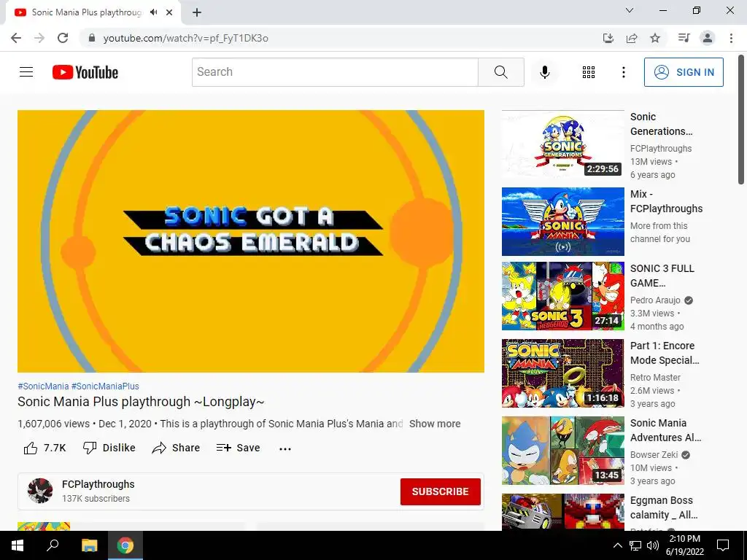Share the video using Share arrow
Image resolution: width=747 pixels, height=560 pixels.
176,448
